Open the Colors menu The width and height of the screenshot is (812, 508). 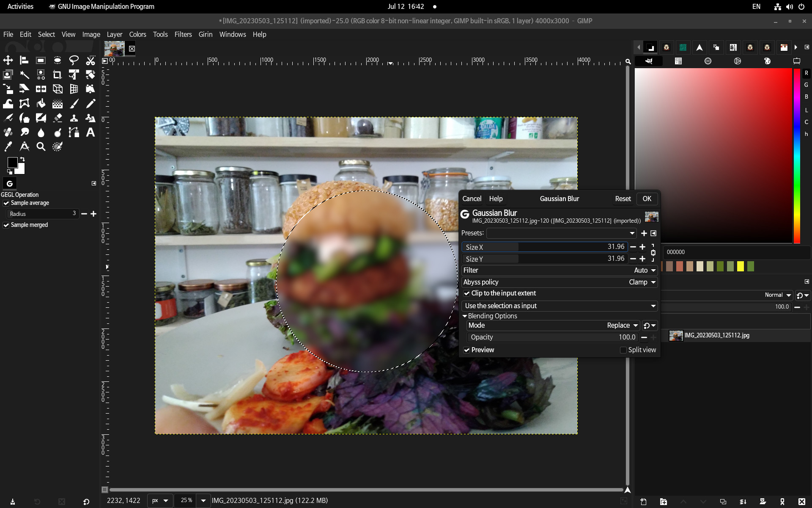[137, 34]
